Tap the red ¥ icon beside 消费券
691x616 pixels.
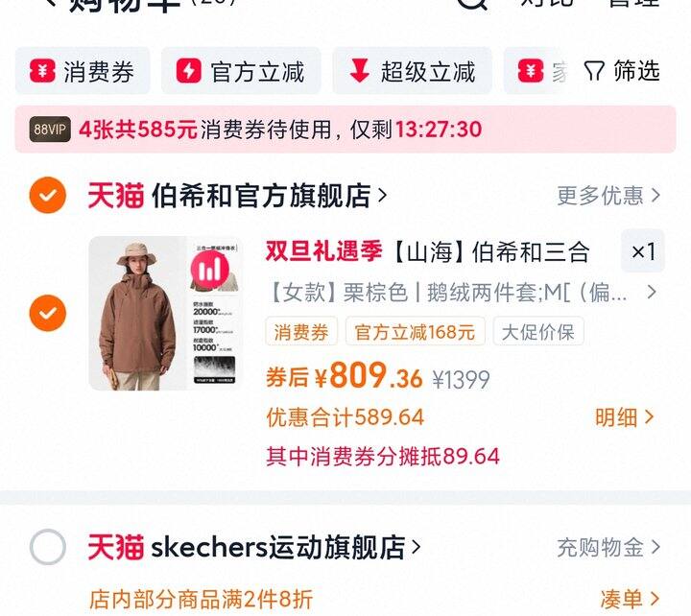click(x=42, y=70)
